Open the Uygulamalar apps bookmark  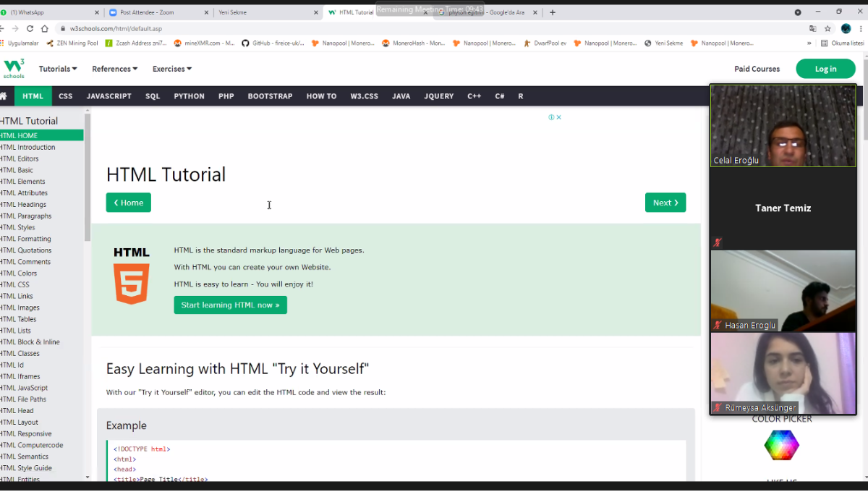tap(20, 43)
